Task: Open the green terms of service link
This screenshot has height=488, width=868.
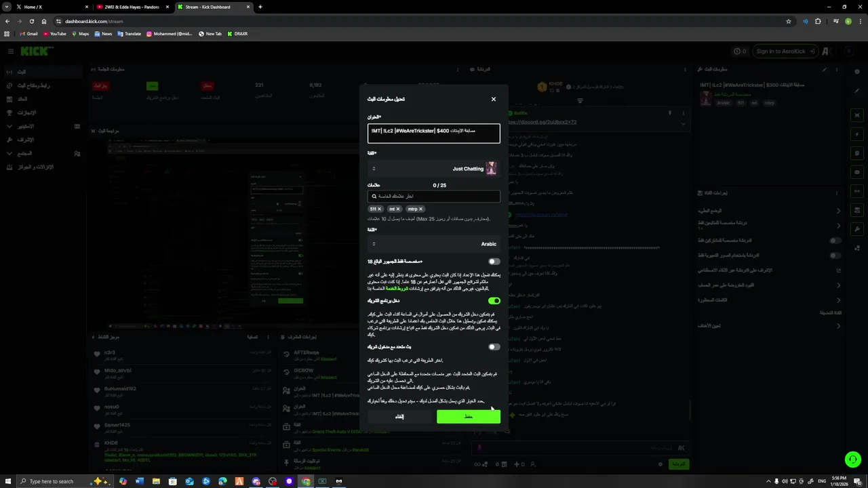Action: tap(397, 288)
